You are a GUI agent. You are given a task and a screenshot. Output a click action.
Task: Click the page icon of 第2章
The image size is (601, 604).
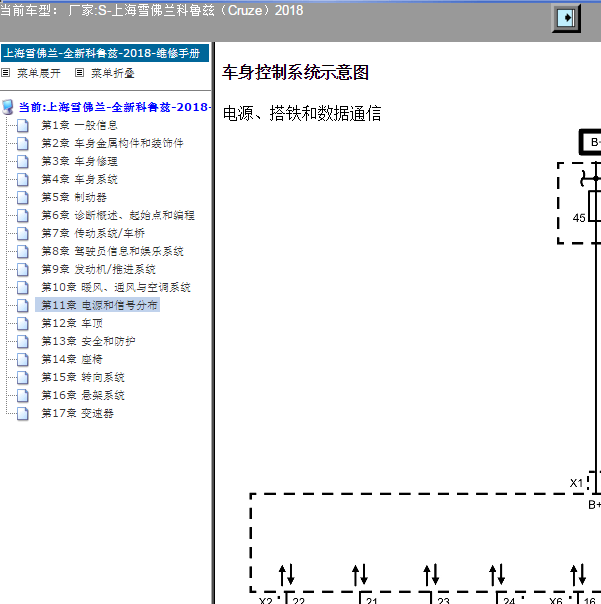[23, 144]
